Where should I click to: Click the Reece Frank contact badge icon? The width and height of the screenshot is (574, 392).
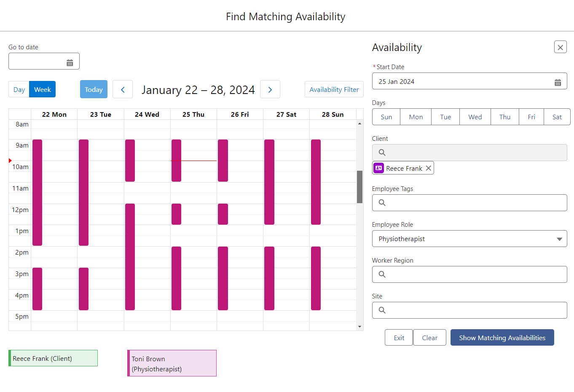pos(378,168)
